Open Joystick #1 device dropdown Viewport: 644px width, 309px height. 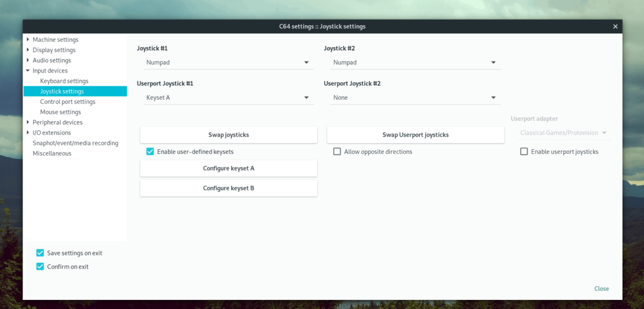click(228, 62)
